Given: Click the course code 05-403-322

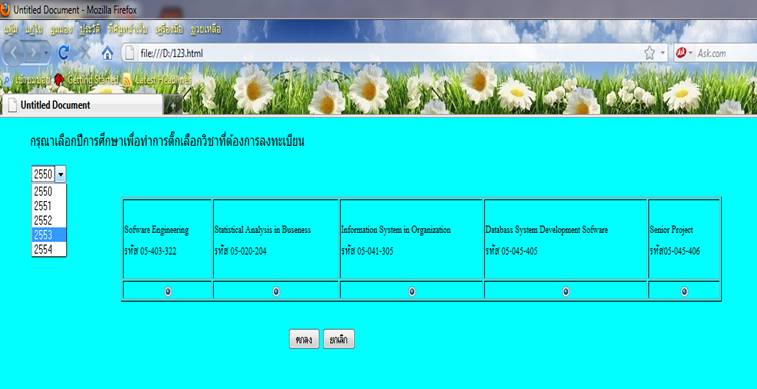Looking at the screenshot, I should point(158,251).
